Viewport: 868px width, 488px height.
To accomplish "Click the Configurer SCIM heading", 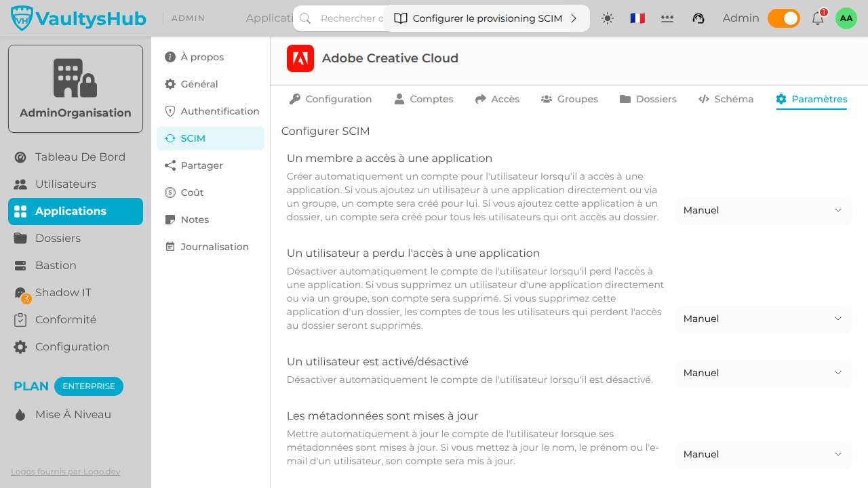I will [x=325, y=131].
